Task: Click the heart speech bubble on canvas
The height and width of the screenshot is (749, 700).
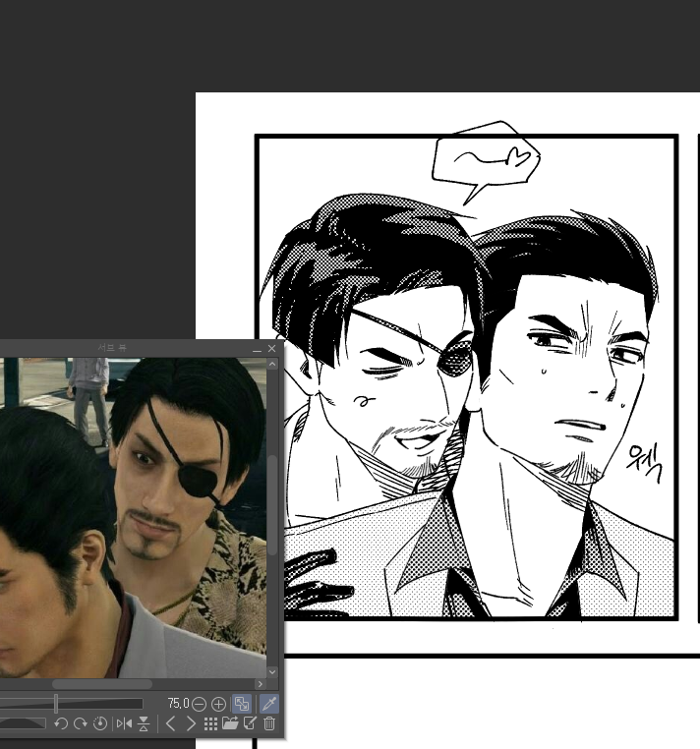Action: (486, 162)
